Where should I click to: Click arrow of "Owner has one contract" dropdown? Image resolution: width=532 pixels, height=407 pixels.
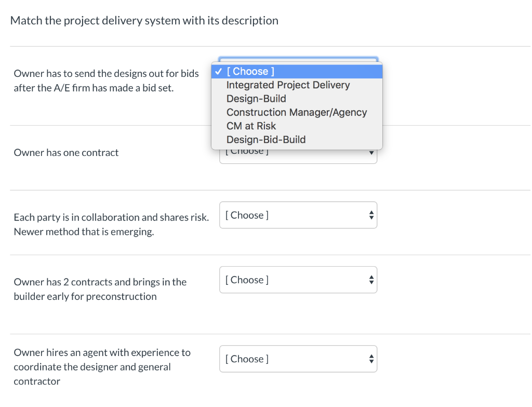point(371,153)
